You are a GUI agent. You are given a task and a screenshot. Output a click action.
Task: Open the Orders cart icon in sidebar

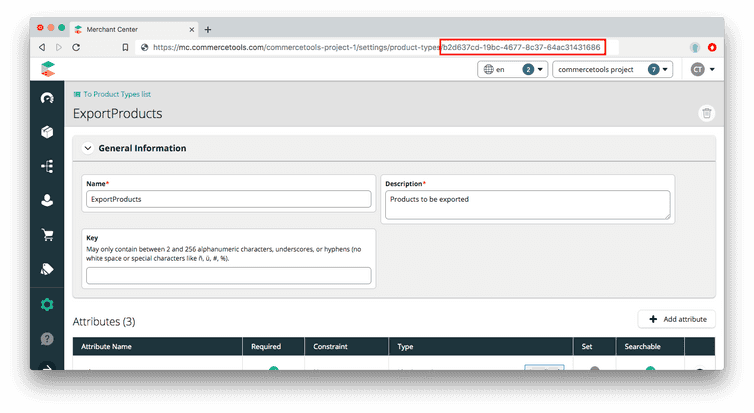tap(47, 235)
